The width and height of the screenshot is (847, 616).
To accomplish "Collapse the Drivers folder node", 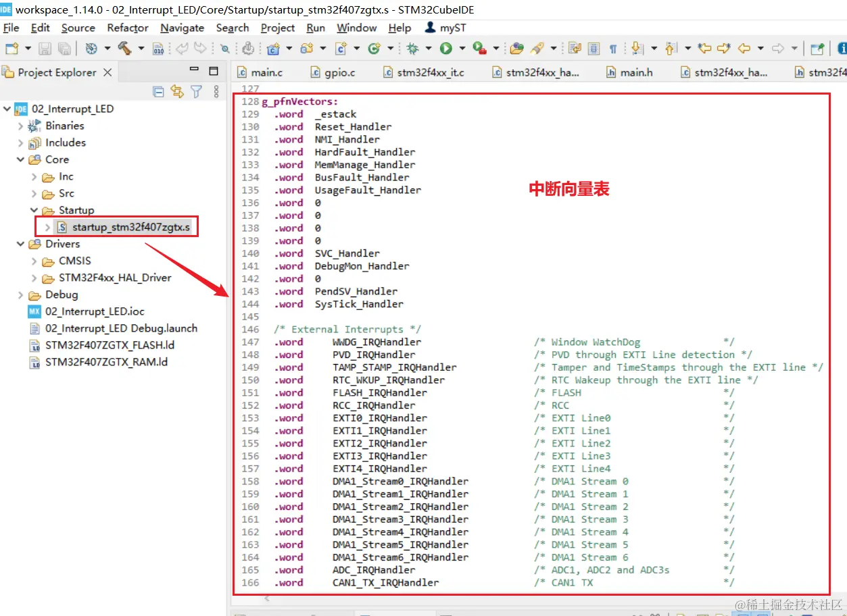I will [20, 244].
